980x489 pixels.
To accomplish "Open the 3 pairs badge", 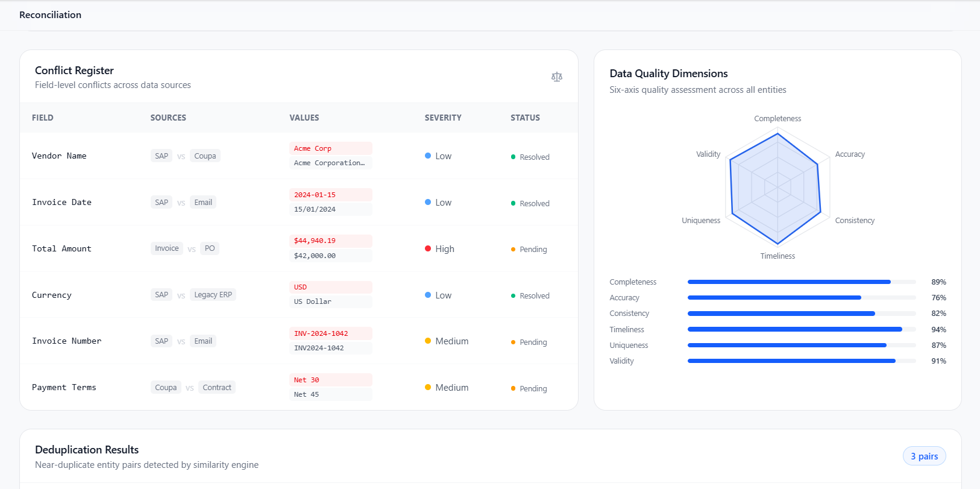I will 924,456.
